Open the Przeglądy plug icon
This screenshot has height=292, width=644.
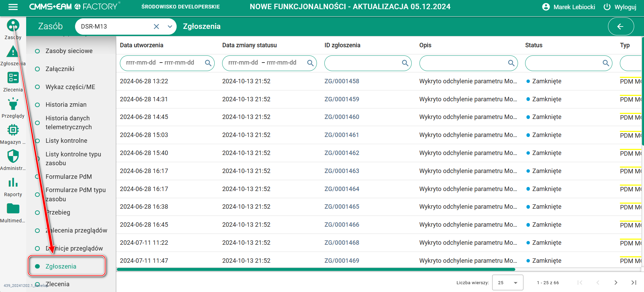click(x=13, y=104)
